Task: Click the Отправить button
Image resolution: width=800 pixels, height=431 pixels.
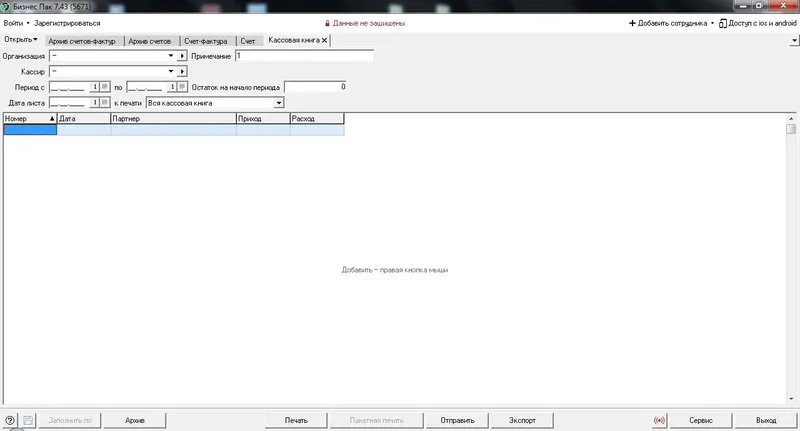Action: [457, 420]
